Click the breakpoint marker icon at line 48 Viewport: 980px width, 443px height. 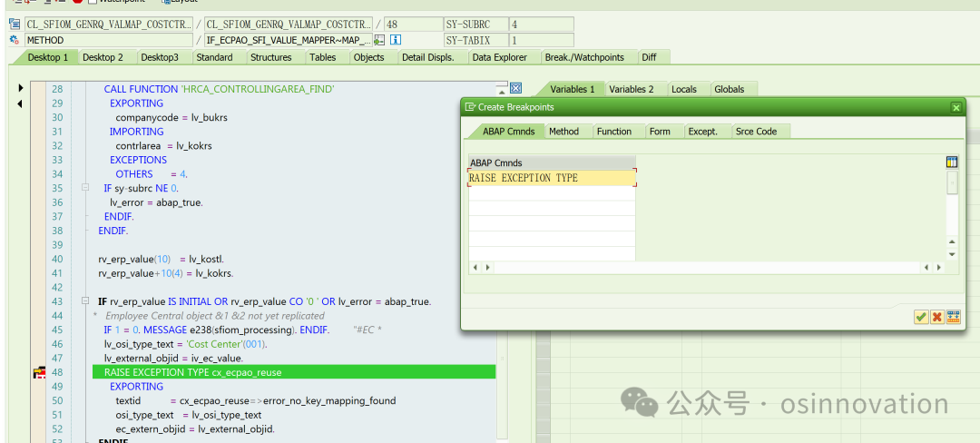tap(39, 373)
